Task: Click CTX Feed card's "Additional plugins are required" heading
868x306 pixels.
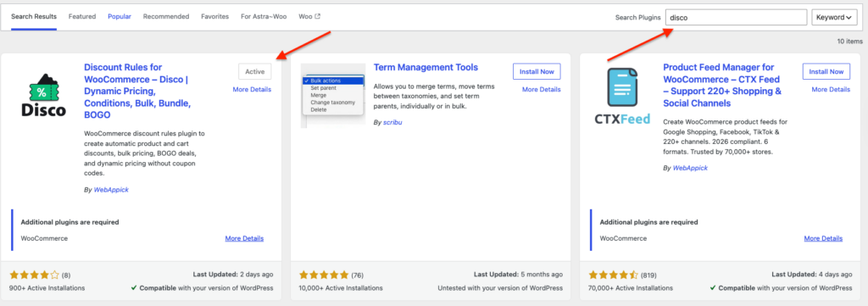Action: [x=648, y=222]
